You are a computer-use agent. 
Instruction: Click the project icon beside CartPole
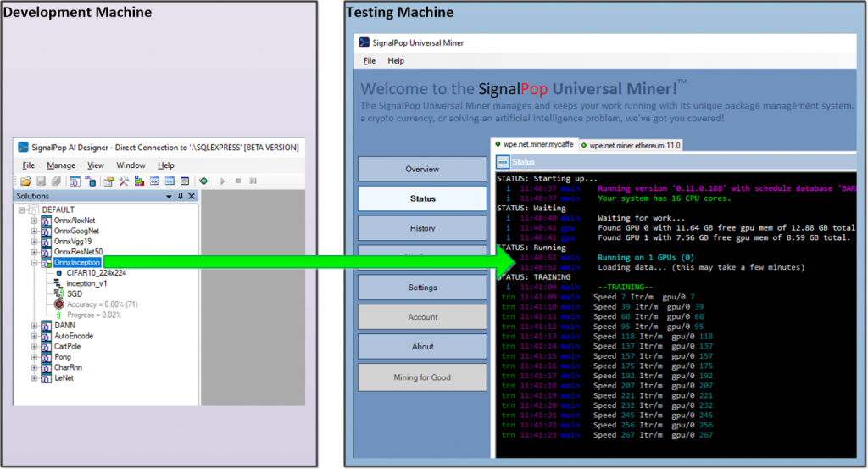47,347
